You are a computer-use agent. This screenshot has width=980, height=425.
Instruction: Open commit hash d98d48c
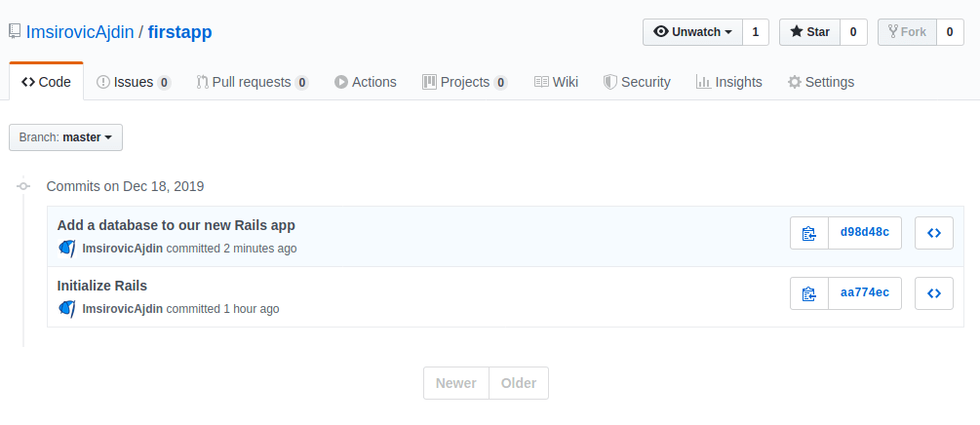[865, 233]
